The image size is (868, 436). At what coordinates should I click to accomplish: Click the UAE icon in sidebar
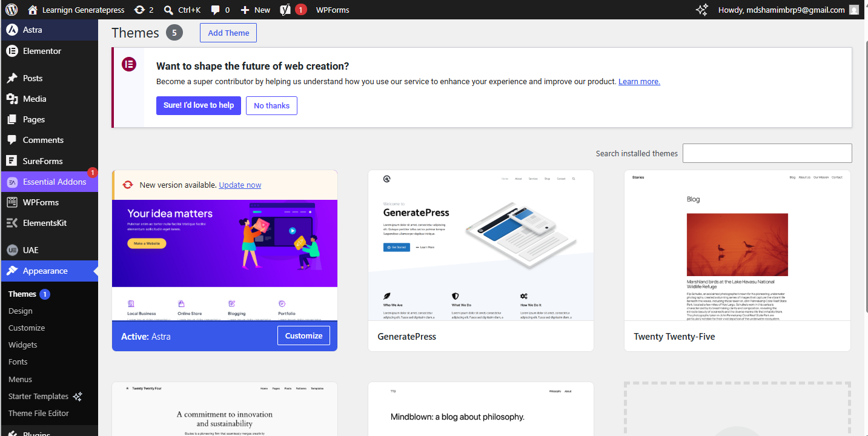pyautogui.click(x=12, y=250)
